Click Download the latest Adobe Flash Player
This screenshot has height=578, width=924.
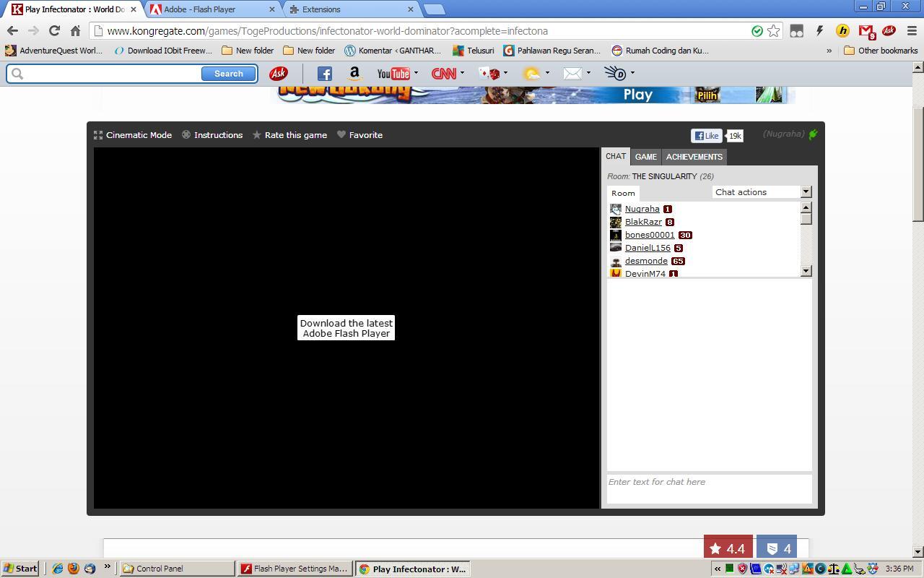click(x=346, y=328)
